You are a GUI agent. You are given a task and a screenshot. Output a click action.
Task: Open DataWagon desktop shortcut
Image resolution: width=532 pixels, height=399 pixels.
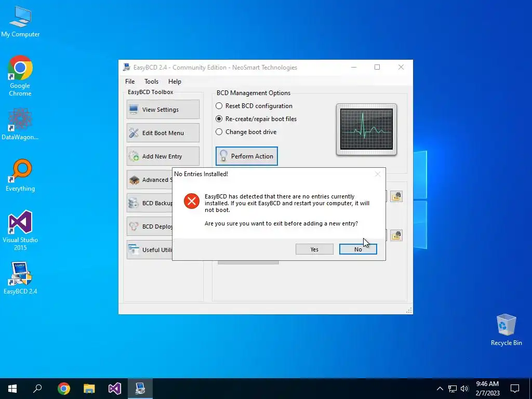click(20, 124)
